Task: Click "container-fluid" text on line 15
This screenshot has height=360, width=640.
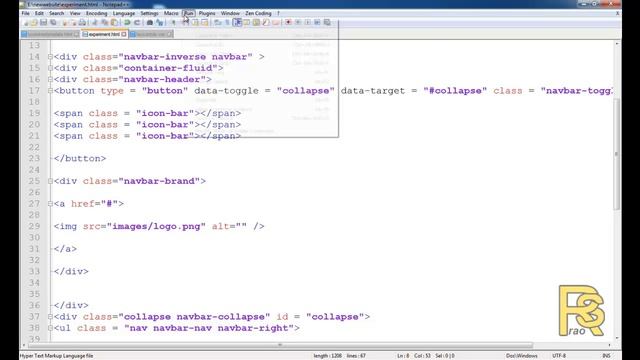Action: coord(168,68)
